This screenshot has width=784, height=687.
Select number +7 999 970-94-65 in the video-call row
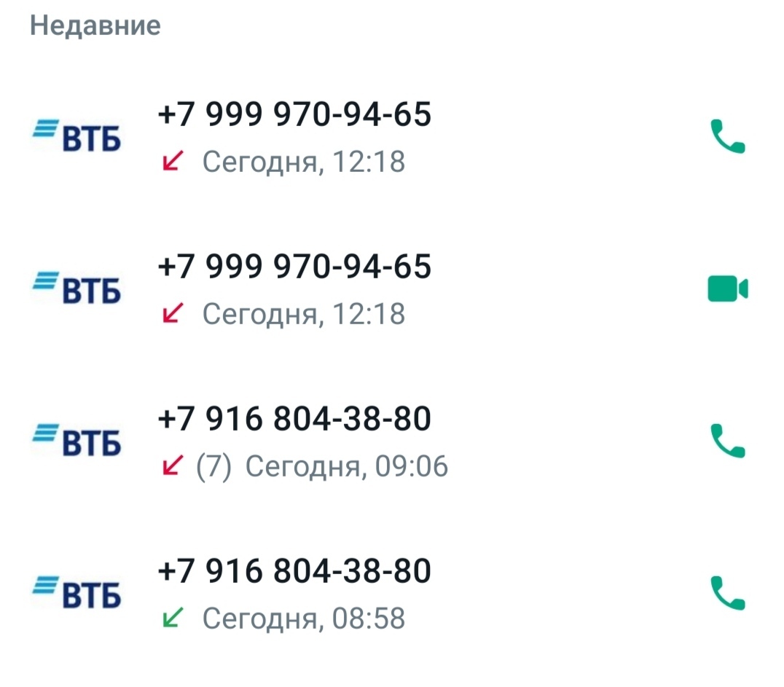coord(294,267)
